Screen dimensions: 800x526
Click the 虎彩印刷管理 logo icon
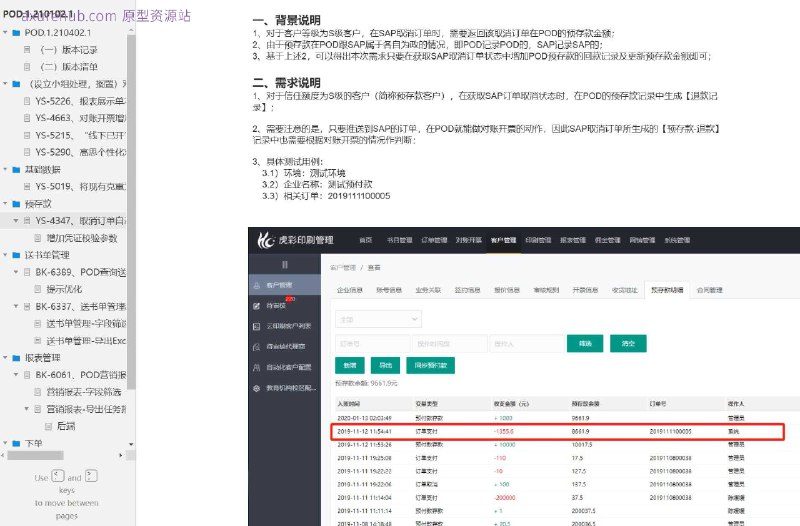[266, 240]
